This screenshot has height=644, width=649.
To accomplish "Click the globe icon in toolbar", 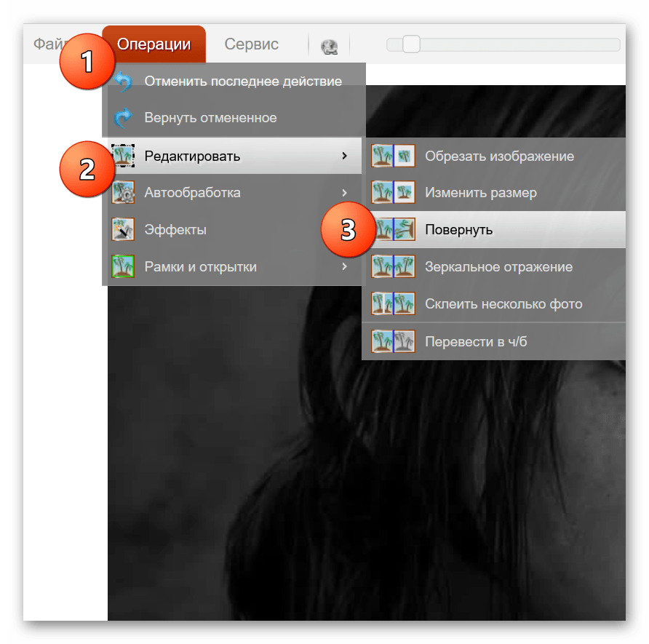I will (330, 46).
